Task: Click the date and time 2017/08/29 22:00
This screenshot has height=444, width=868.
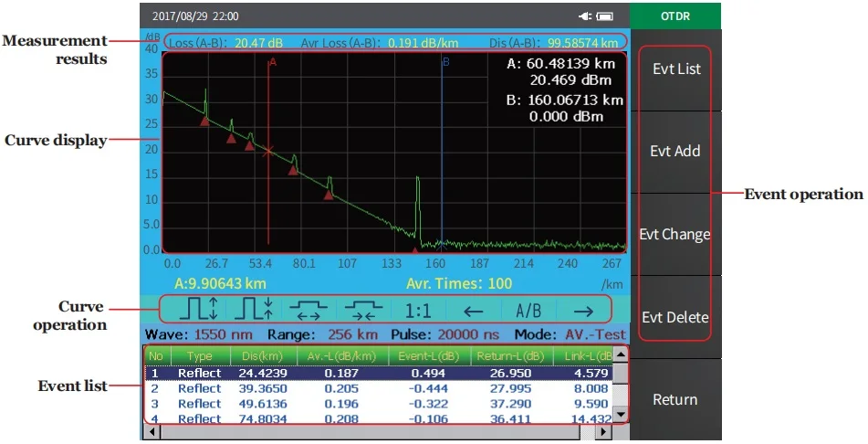Action: [195, 16]
